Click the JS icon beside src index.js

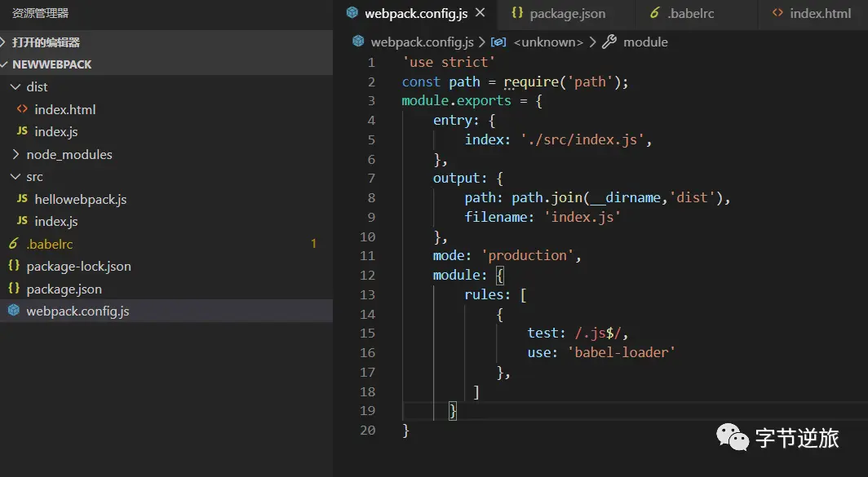22,220
